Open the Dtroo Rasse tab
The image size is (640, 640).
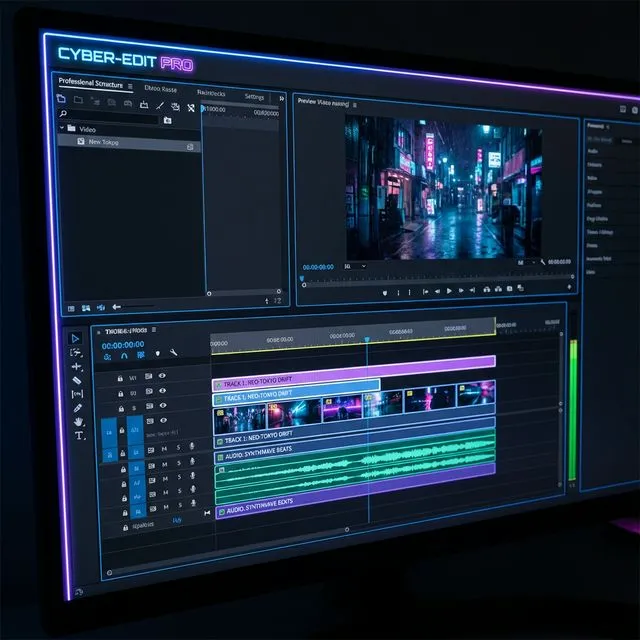tap(160, 89)
